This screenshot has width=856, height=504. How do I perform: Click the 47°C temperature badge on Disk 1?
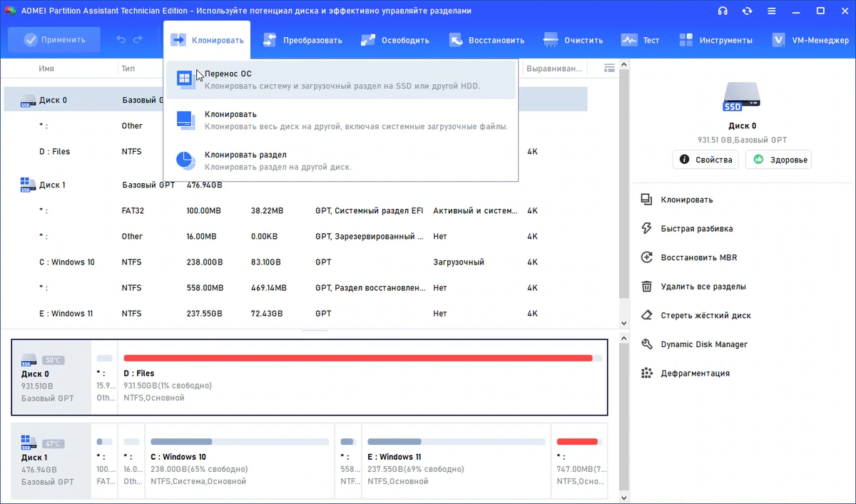53,443
